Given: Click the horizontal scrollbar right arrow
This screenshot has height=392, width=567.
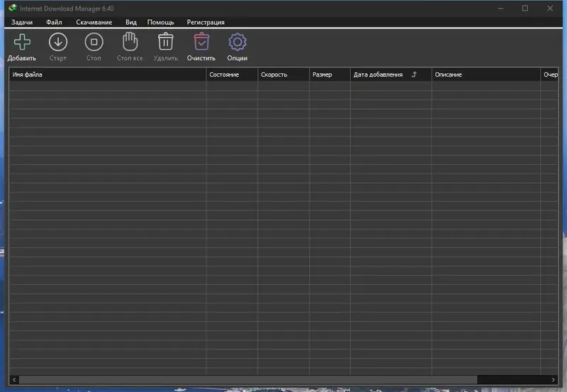Looking at the screenshot, I should 553,380.
